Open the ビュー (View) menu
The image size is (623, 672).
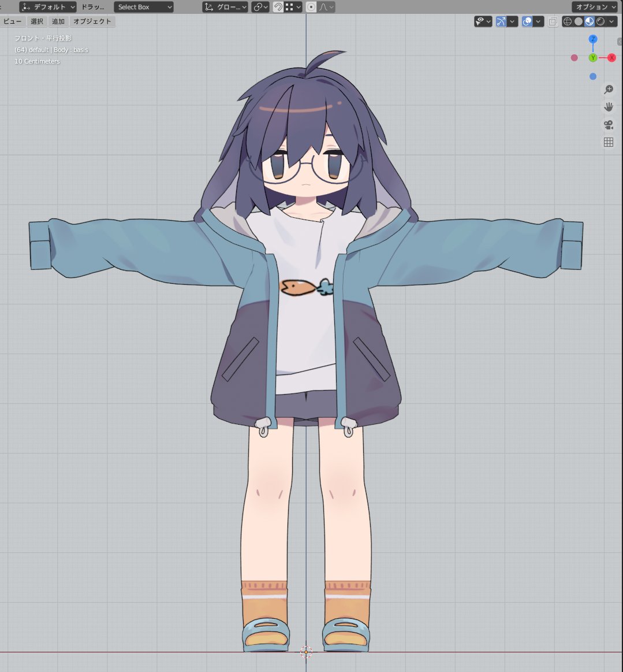pyautogui.click(x=13, y=21)
